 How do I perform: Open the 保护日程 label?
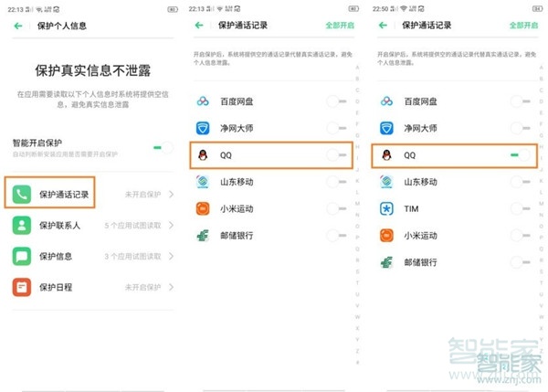56,287
